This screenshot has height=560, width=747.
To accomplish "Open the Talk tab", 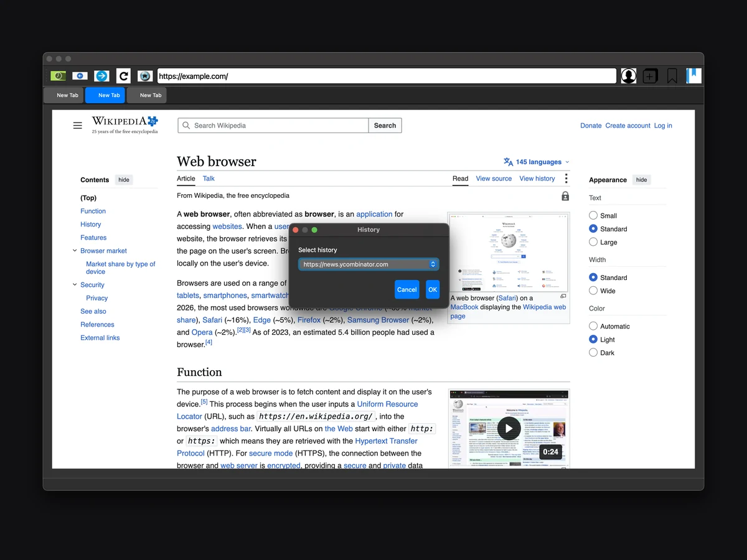I will coord(209,179).
